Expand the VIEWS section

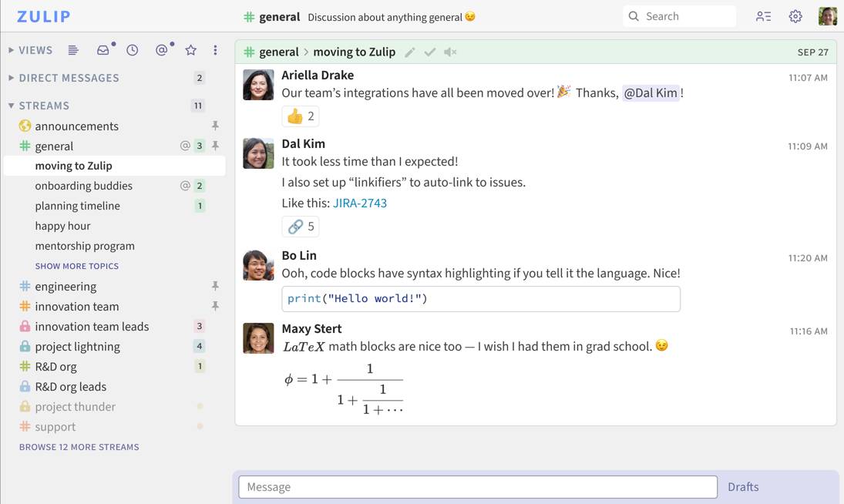click(11, 49)
